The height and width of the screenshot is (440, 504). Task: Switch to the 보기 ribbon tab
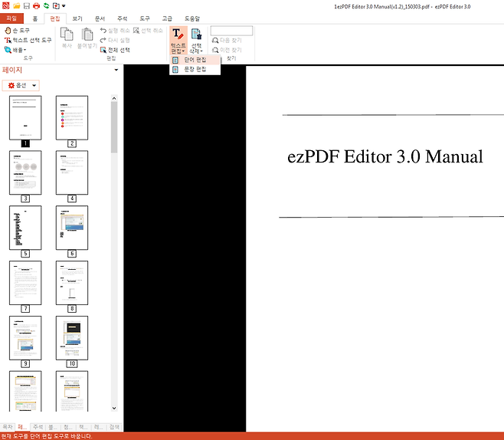77,18
